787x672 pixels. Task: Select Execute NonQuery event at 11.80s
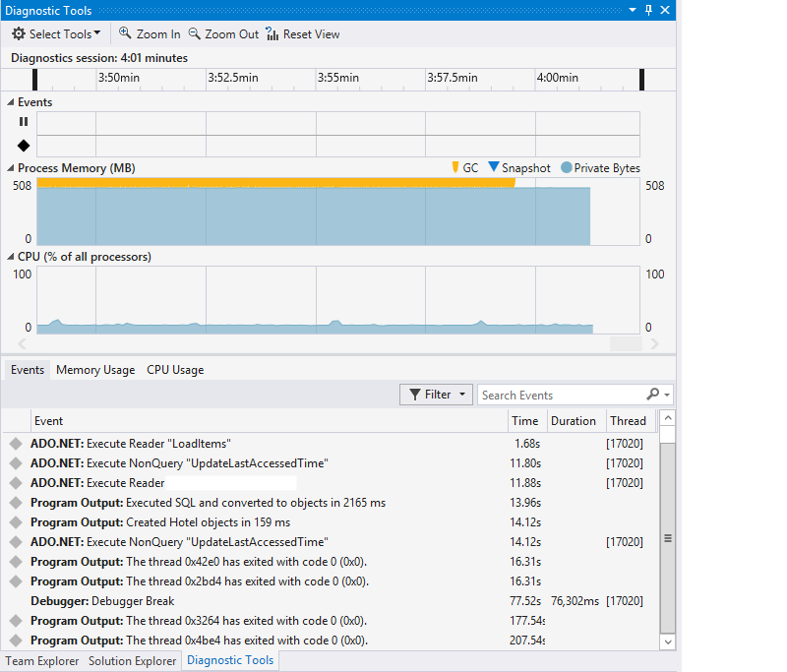(330, 463)
